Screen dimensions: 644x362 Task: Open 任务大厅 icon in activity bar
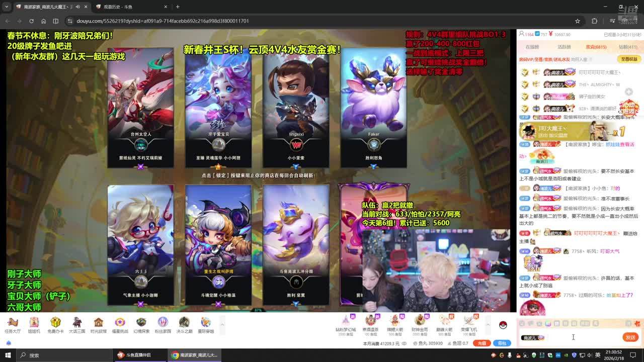[13, 325]
